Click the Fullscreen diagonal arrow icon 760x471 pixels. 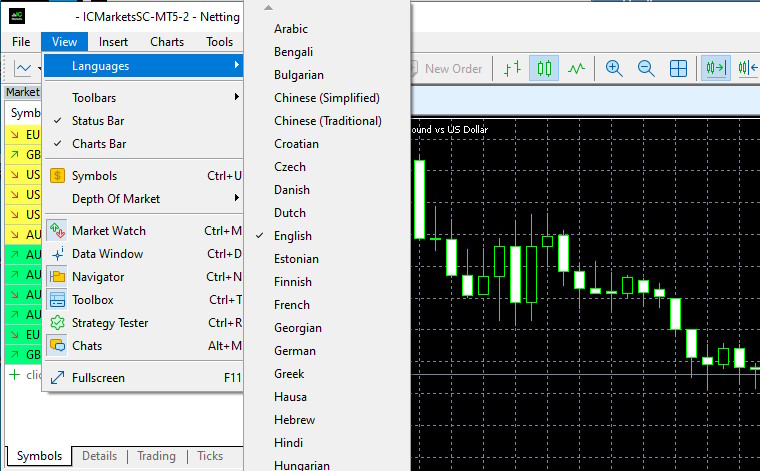(x=57, y=377)
